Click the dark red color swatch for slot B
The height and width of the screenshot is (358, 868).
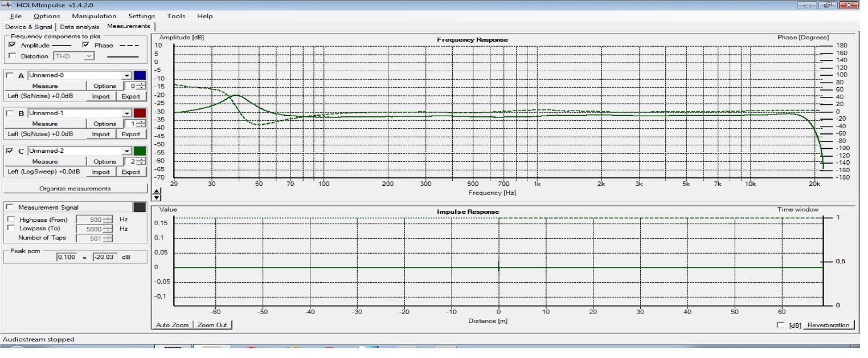click(x=140, y=113)
